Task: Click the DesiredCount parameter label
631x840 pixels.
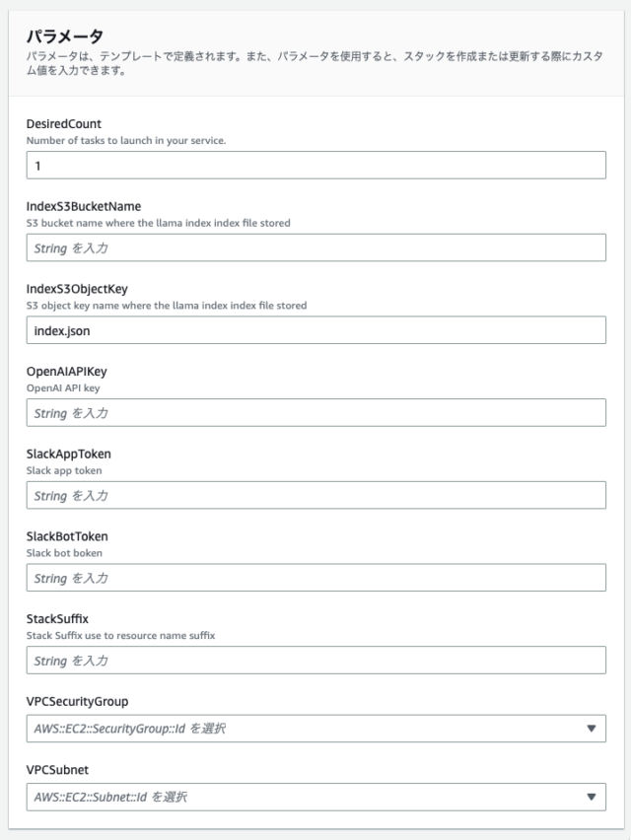Action: tap(64, 124)
